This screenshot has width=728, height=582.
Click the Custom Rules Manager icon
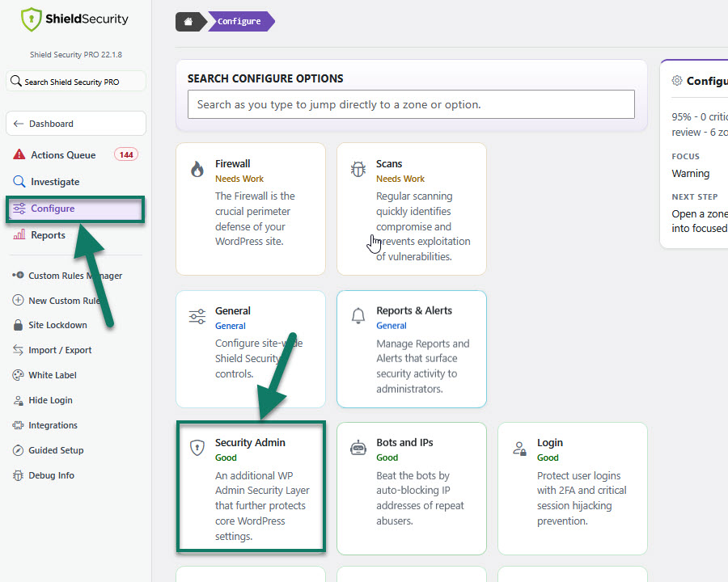point(18,275)
